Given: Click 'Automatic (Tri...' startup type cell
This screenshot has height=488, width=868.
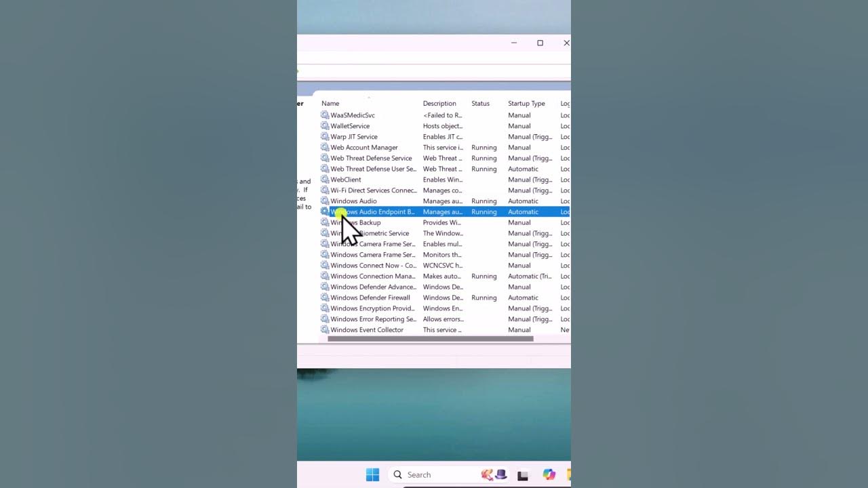Looking at the screenshot, I should [530, 277].
